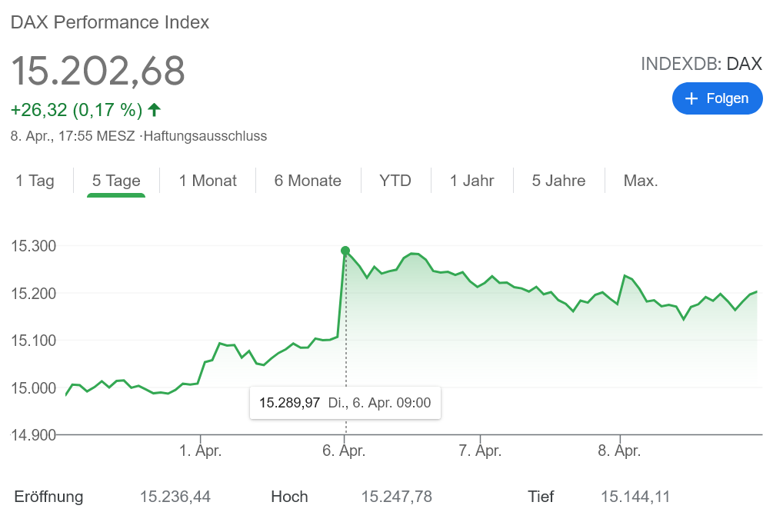Screen dimensions: 783x532
Task: Click the 8. Apr. date label on the axis
Action: coord(619,451)
